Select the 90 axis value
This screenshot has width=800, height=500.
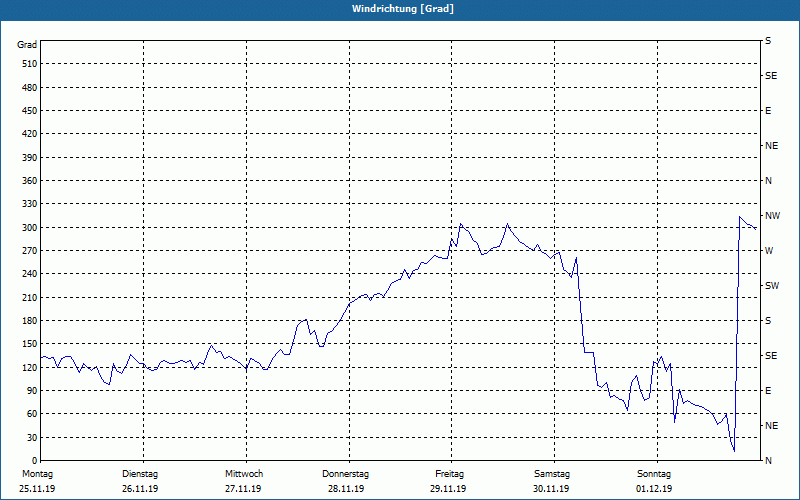[x=32, y=390]
